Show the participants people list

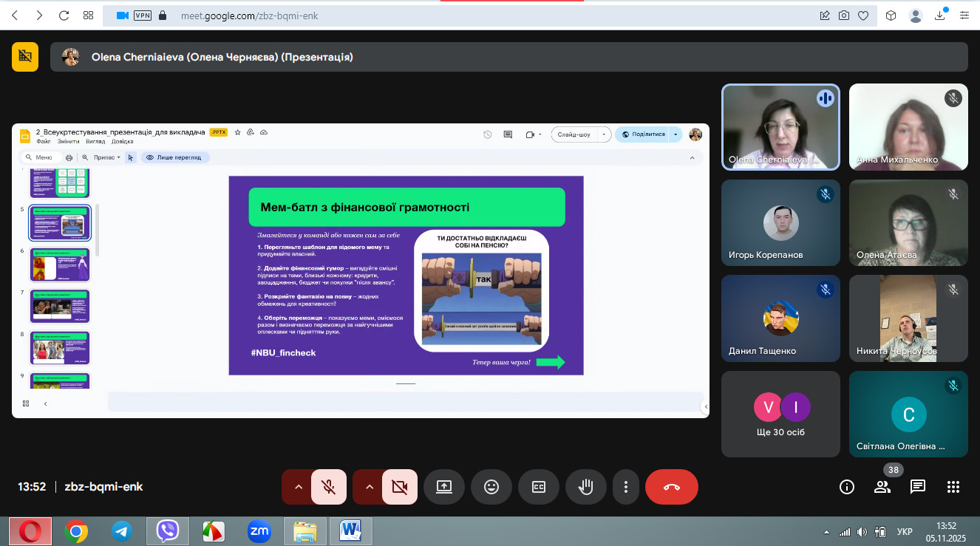tap(882, 487)
